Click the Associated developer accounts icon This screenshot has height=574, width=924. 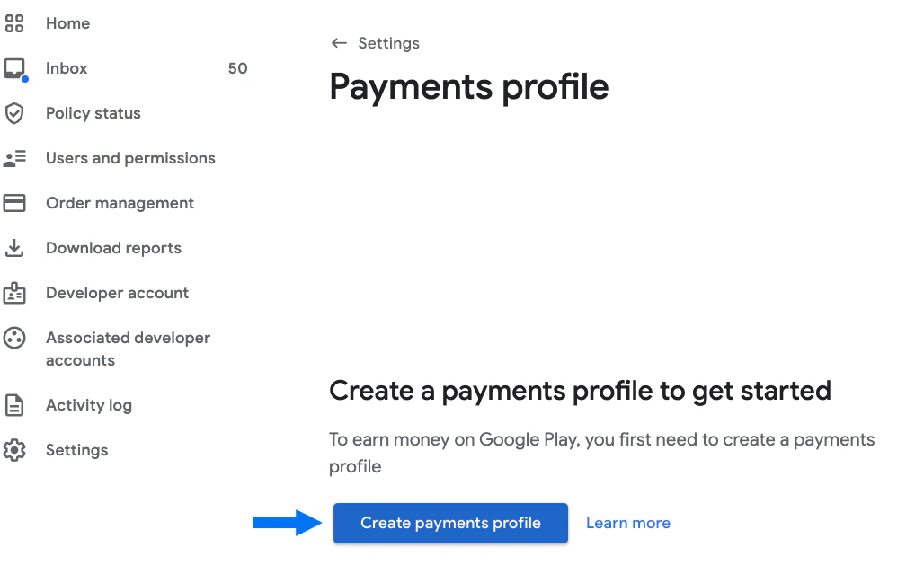pyautogui.click(x=14, y=338)
